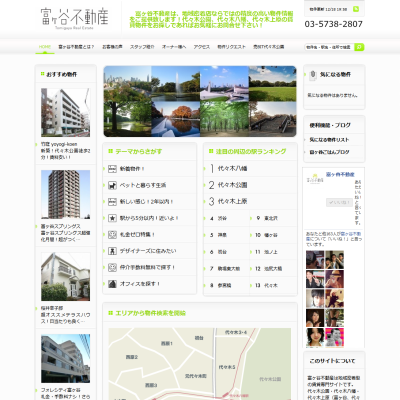
Task: Click the Tomigaya Real Estate logo
Action: [x=75, y=18]
